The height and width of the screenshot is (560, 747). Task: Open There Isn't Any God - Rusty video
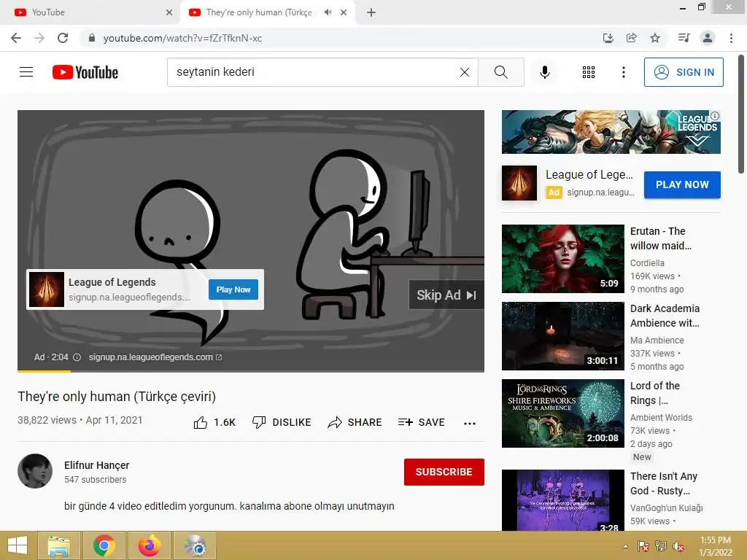click(664, 483)
